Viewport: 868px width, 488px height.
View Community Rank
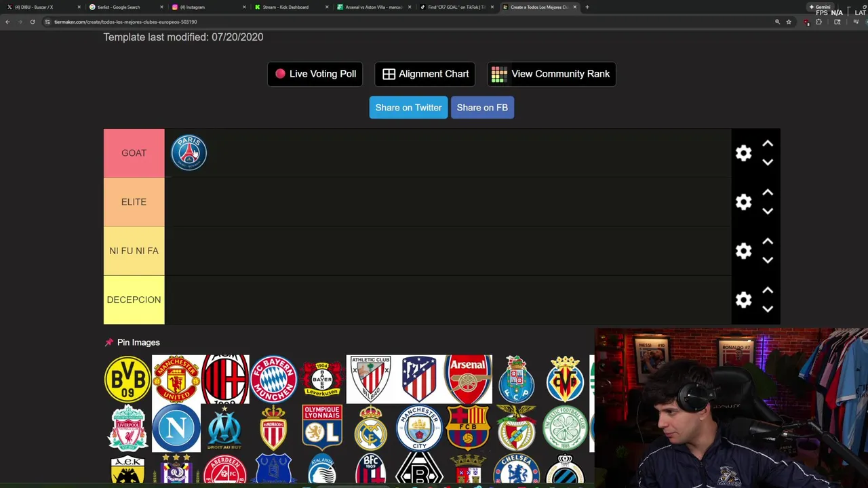pos(551,74)
